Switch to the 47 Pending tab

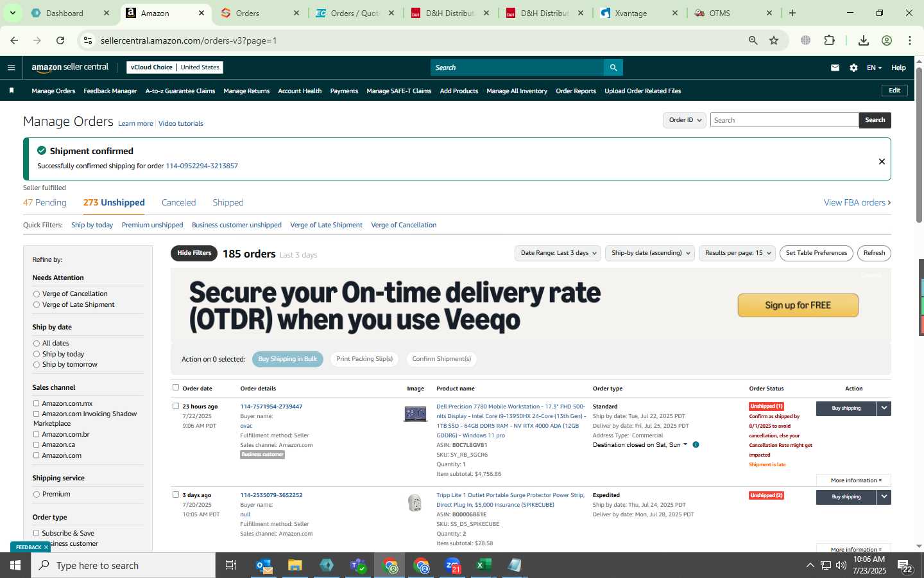click(45, 202)
